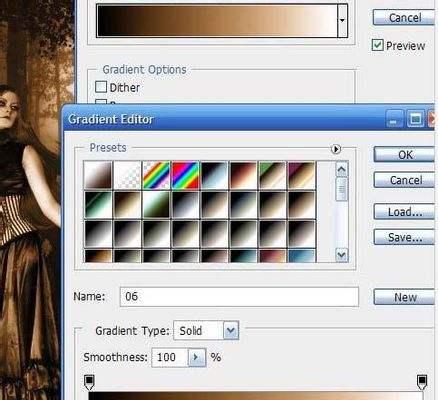Screen dimensions: 438x400
Task: Toggle the checkbox below Dither
Action: [101, 102]
